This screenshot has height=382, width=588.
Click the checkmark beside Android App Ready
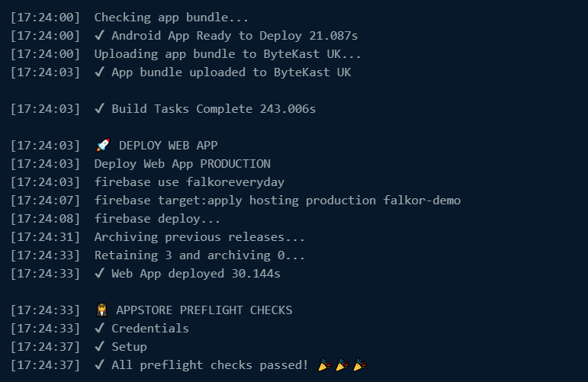click(x=99, y=35)
